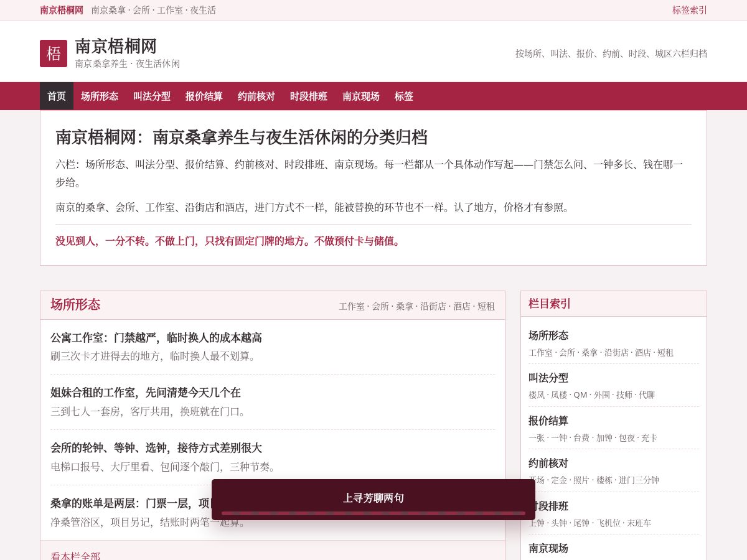747x560 pixels.
Task: Click top bar text 南京桑拿 · 会所 · 工作室
Action: 154,10
